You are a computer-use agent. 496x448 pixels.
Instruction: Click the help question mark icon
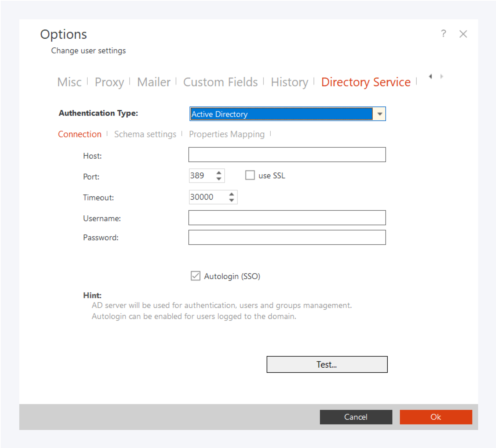coord(443,33)
